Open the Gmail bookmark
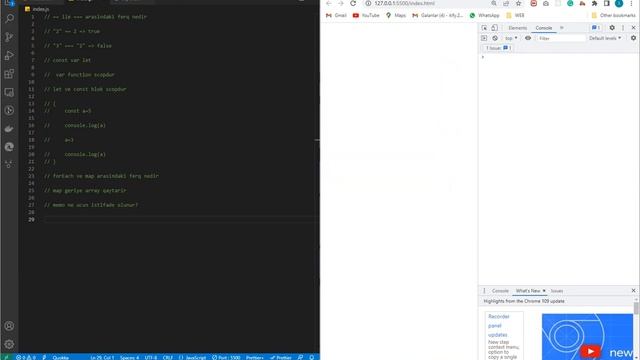640x360 pixels. 336,15
